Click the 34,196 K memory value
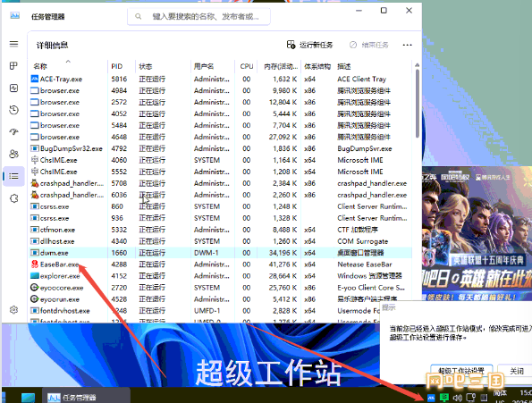The width and height of the screenshot is (532, 403). [x=283, y=253]
